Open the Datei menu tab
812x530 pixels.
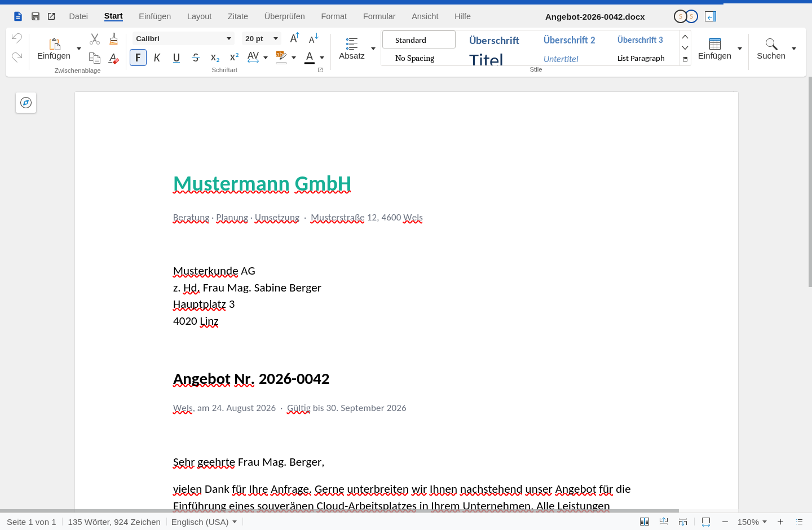click(78, 16)
